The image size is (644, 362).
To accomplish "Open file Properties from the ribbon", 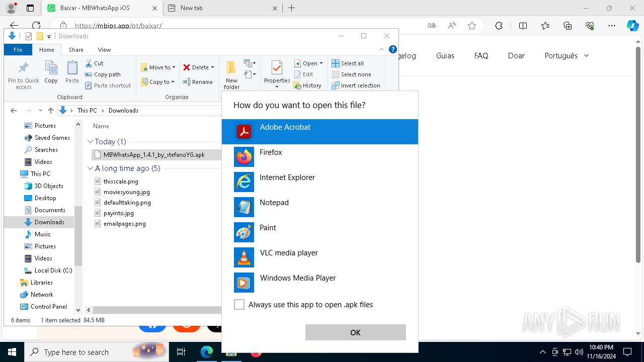I will coord(277,75).
